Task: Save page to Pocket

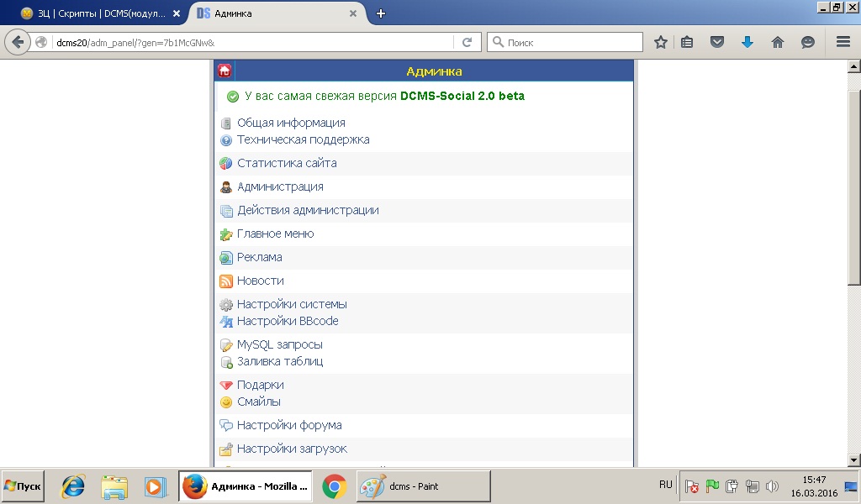Action: [717, 42]
